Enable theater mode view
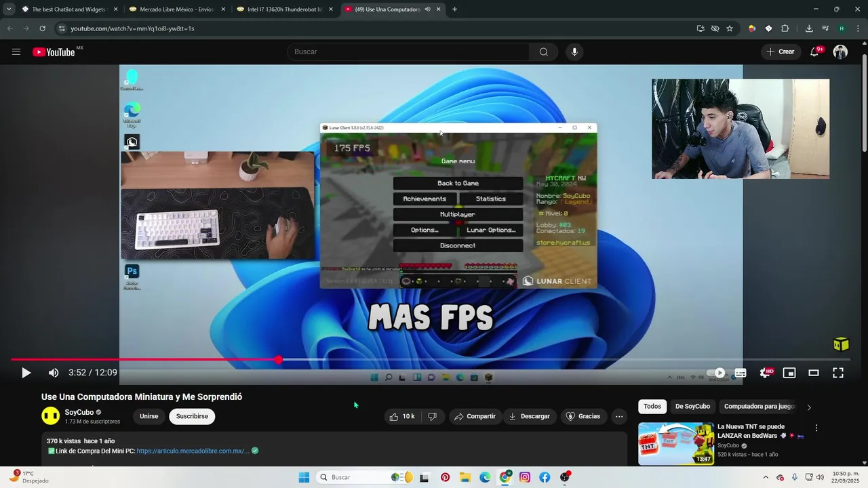 pos(814,373)
